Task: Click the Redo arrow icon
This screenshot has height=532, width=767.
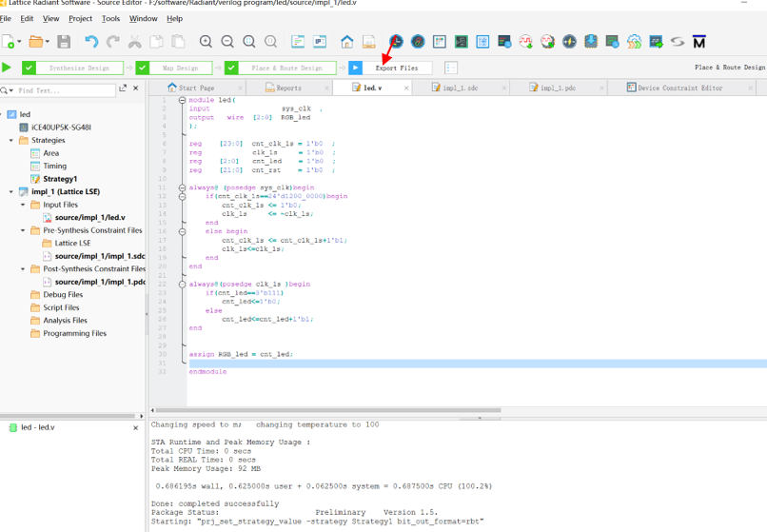Action: click(113, 42)
